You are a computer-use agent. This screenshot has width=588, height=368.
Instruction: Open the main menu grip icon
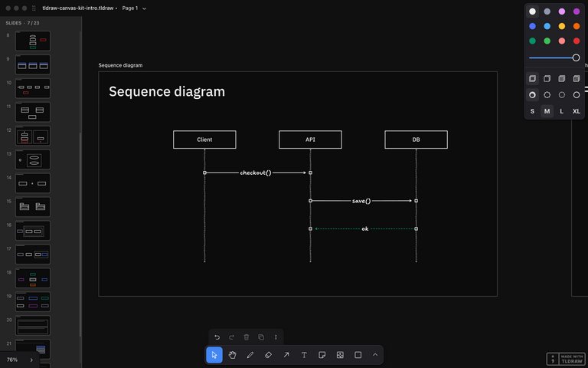(x=34, y=8)
